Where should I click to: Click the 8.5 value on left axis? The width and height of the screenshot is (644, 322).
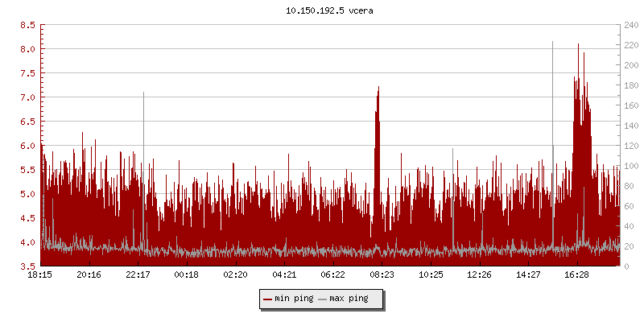[27, 25]
